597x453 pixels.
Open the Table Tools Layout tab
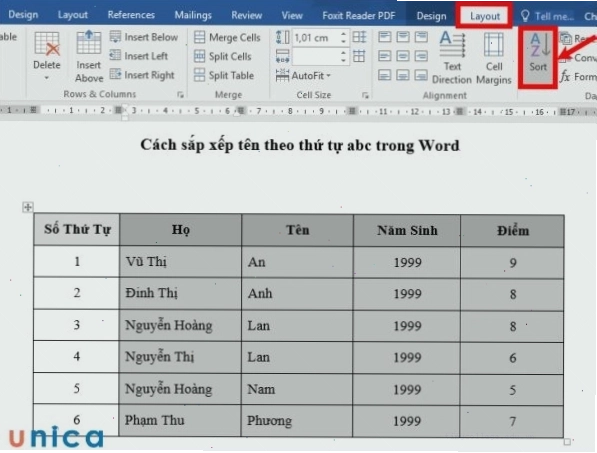click(485, 16)
